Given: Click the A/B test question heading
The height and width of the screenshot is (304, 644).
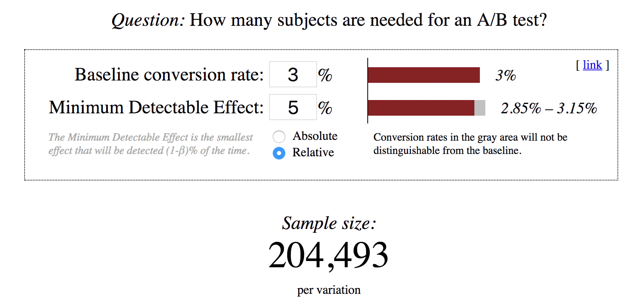Looking at the screenshot, I should click(329, 20).
